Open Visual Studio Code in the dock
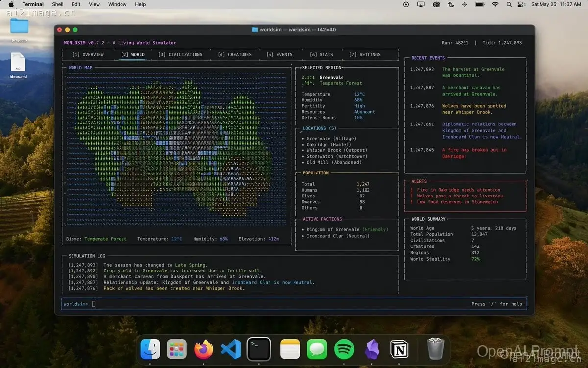Image resolution: width=588 pixels, height=368 pixels. (231, 349)
